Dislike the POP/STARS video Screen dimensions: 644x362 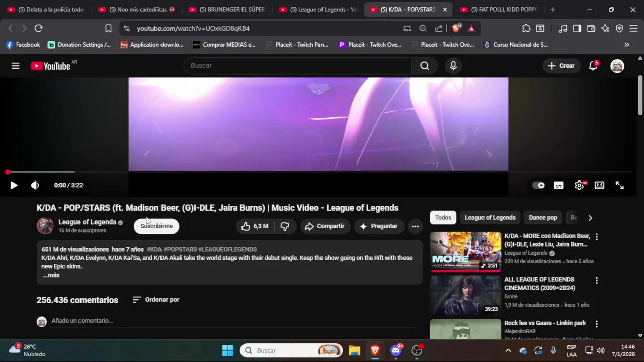pos(285,226)
